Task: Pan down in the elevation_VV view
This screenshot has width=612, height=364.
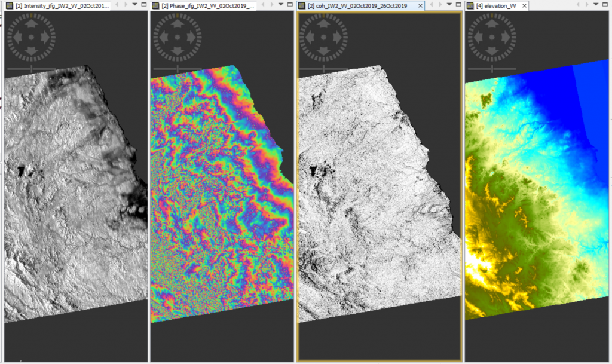Action: pos(492,51)
